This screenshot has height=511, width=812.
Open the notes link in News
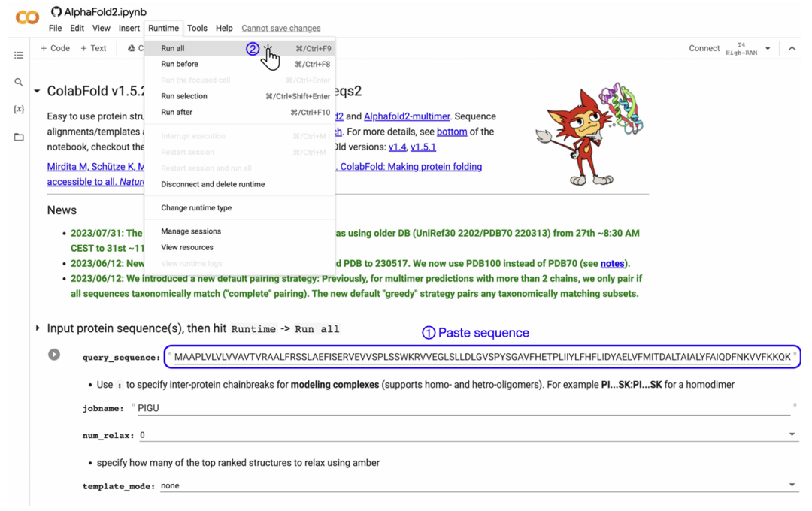(612, 264)
